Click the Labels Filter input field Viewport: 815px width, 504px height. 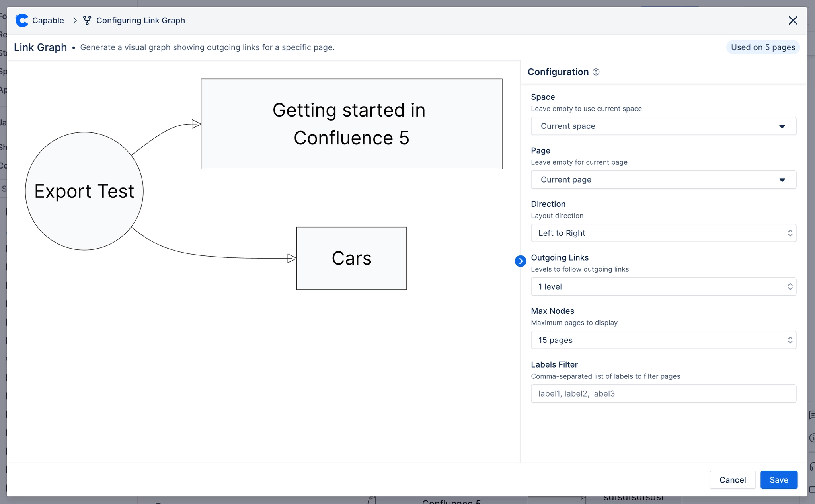tap(663, 393)
